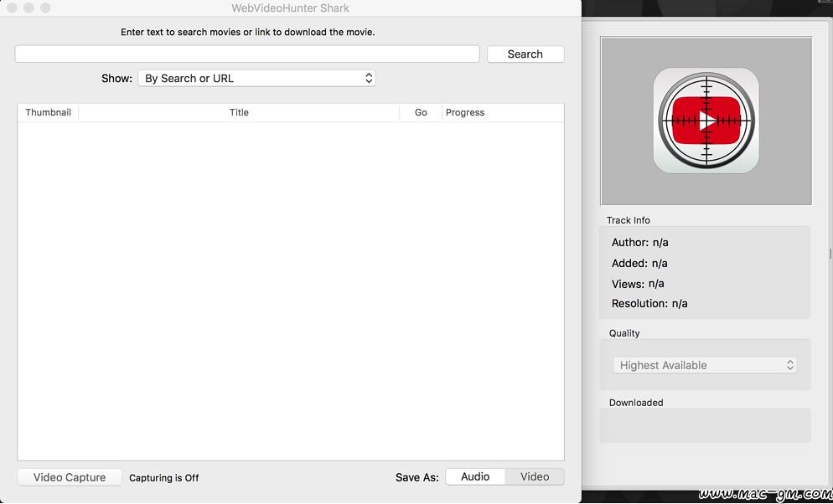Click the 'Resolution: n/a' track info line
Screen dimensions: 833x504
tap(649, 304)
